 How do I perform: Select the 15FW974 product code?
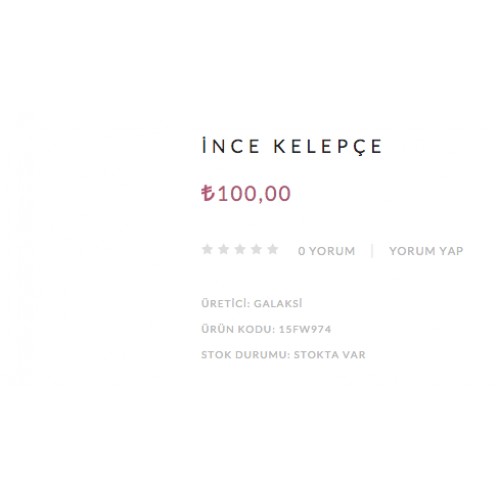[305, 329]
